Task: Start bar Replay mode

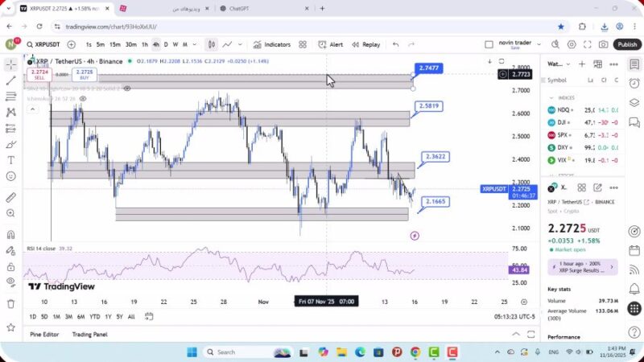Action: point(365,45)
